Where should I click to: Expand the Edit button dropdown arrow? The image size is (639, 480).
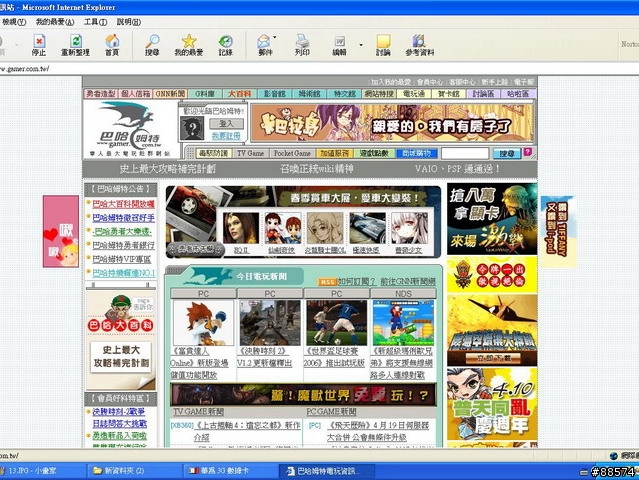tap(361, 45)
